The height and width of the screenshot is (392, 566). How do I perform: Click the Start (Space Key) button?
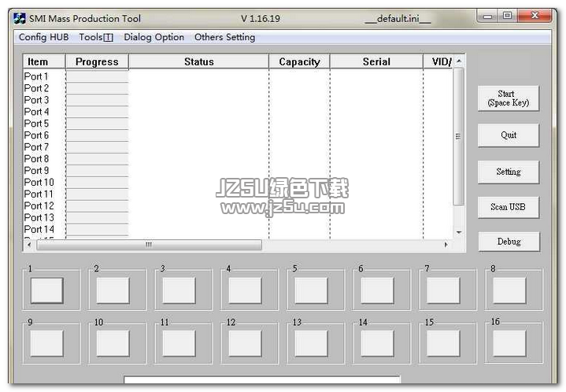point(509,98)
